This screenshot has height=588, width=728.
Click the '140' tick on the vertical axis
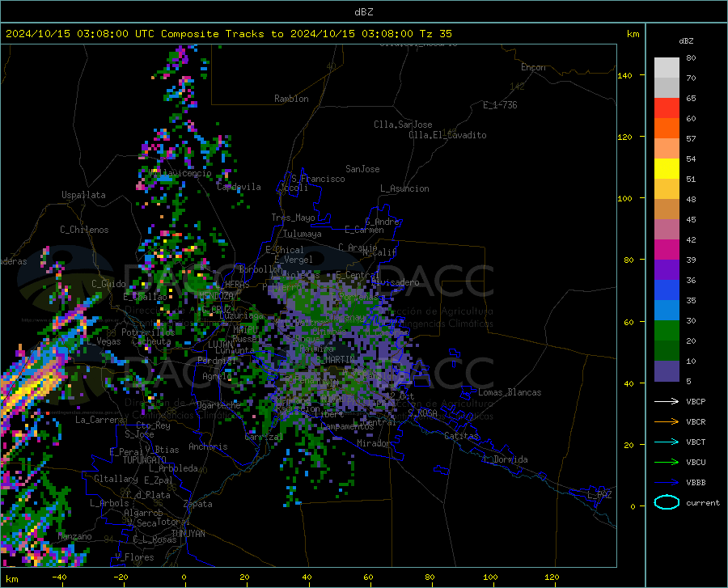[x=624, y=75]
